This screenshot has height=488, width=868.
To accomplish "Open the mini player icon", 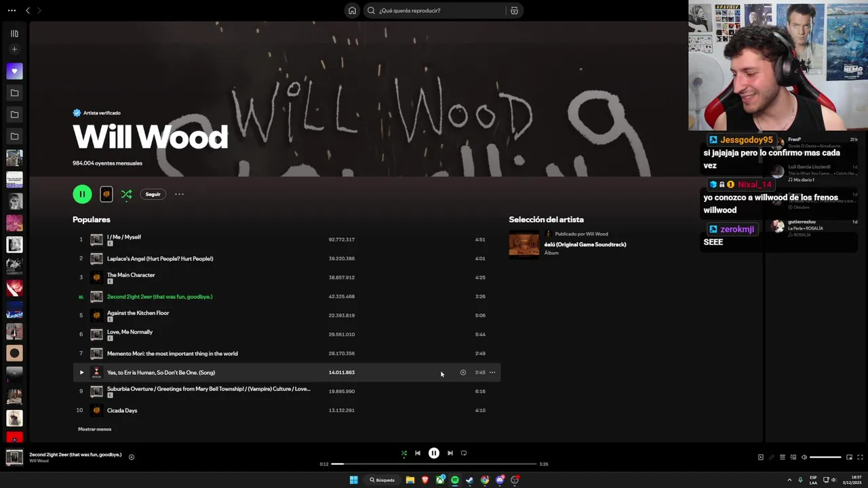I will click(849, 457).
